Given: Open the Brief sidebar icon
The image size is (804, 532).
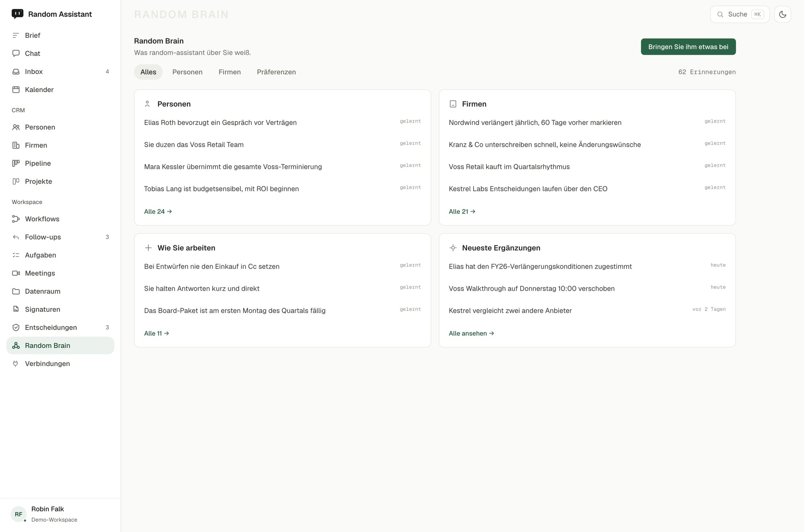Looking at the screenshot, I should 16,35.
